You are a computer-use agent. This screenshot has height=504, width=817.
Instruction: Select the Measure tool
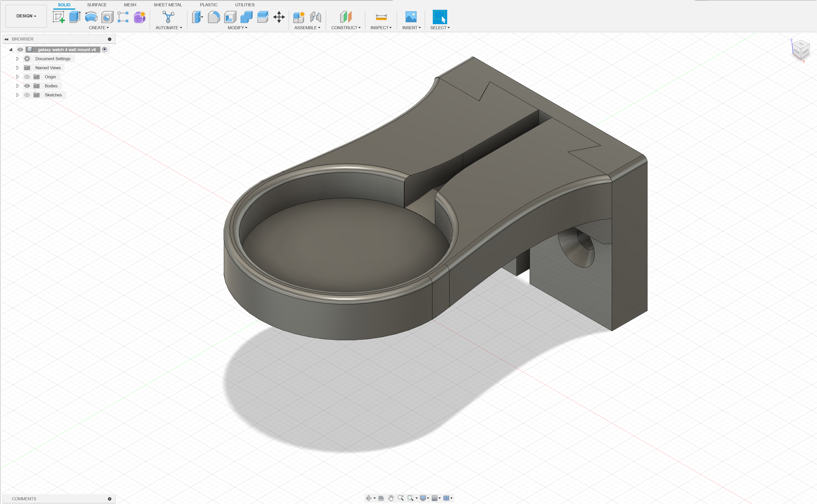tap(381, 17)
